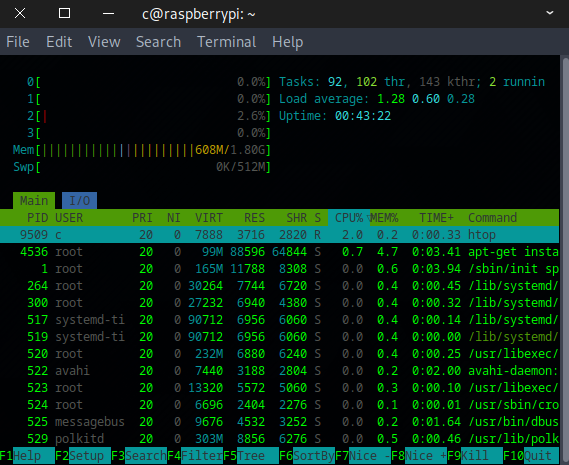Select process row with PID 523
The height and width of the screenshot is (465, 569).
click(x=279, y=388)
